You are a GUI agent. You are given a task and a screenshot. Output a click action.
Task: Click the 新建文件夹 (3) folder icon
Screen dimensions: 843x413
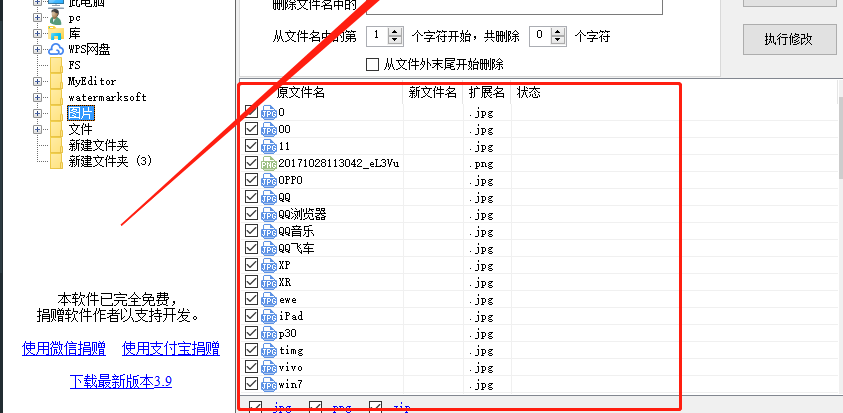point(56,161)
